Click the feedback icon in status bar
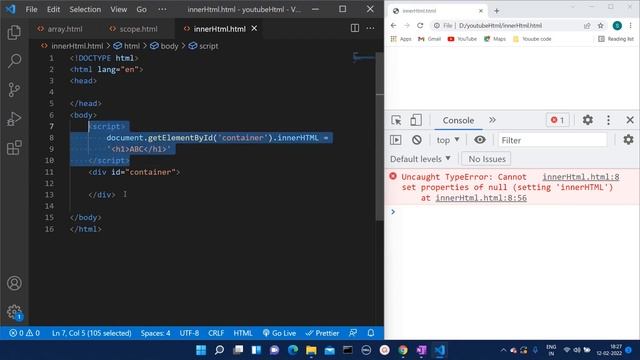Image resolution: width=640 pixels, height=360 pixels. [353, 333]
